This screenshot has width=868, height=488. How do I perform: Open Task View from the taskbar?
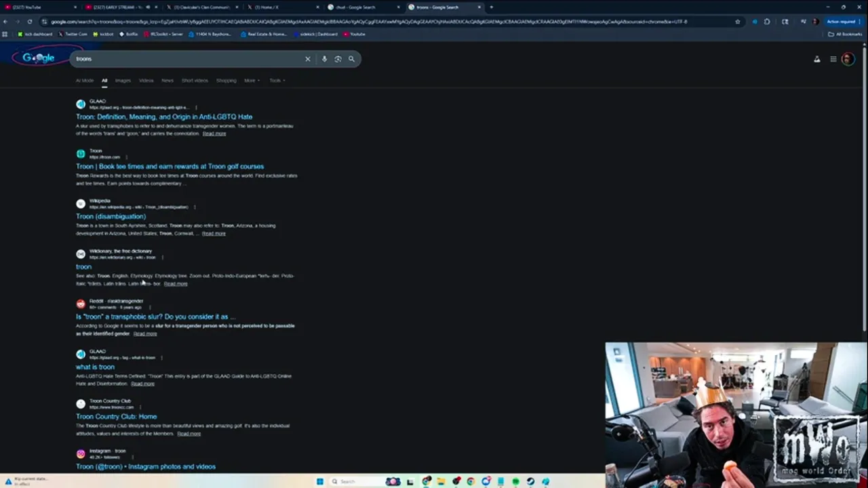coord(410,482)
